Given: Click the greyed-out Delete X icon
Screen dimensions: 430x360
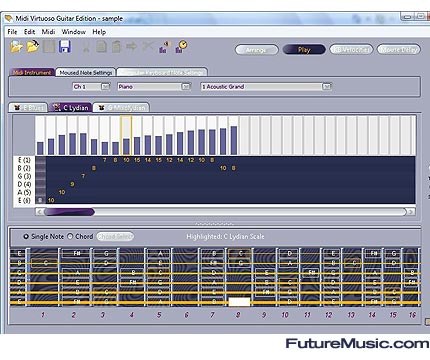Looking at the screenshot, I should click(x=148, y=46).
